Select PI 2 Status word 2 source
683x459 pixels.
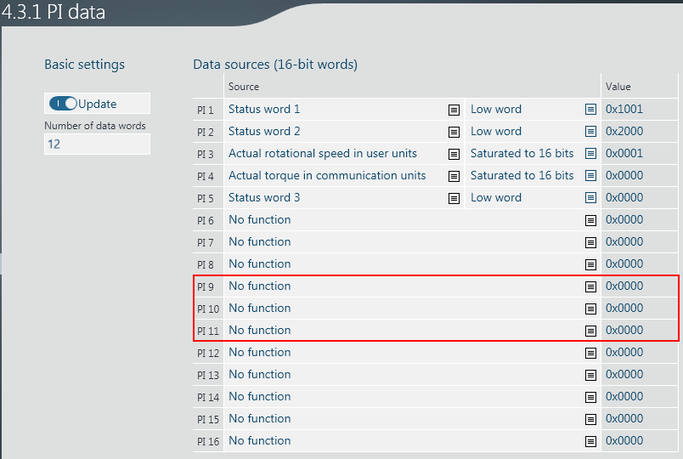click(264, 131)
